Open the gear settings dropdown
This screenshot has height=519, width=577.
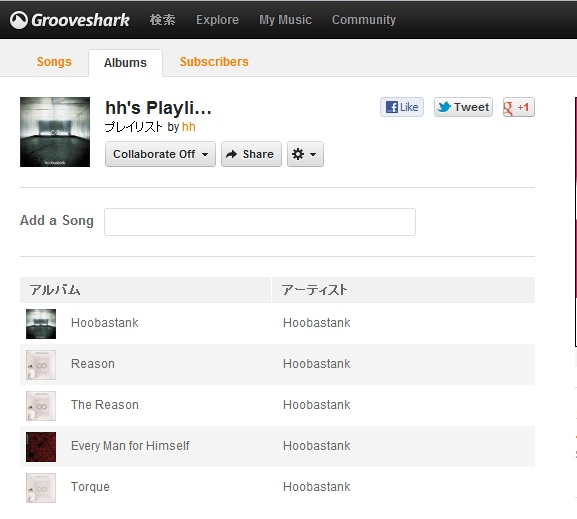click(x=305, y=154)
